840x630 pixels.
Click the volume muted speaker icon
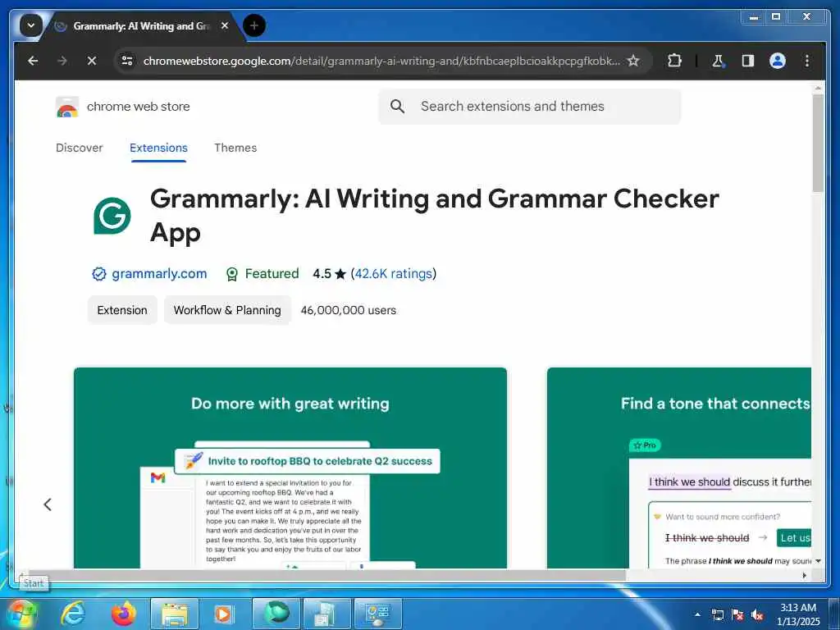coord(757,615)
